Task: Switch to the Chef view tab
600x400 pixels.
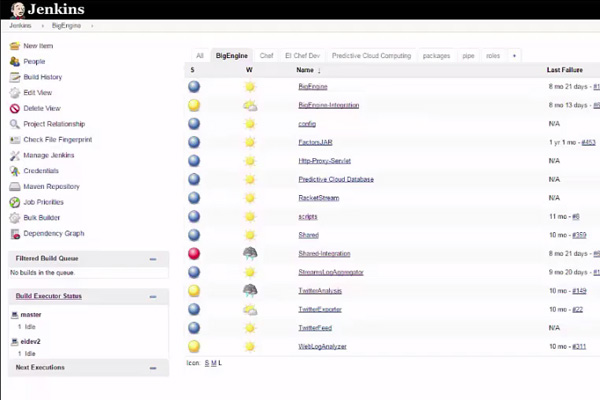Action: [266, 56]
